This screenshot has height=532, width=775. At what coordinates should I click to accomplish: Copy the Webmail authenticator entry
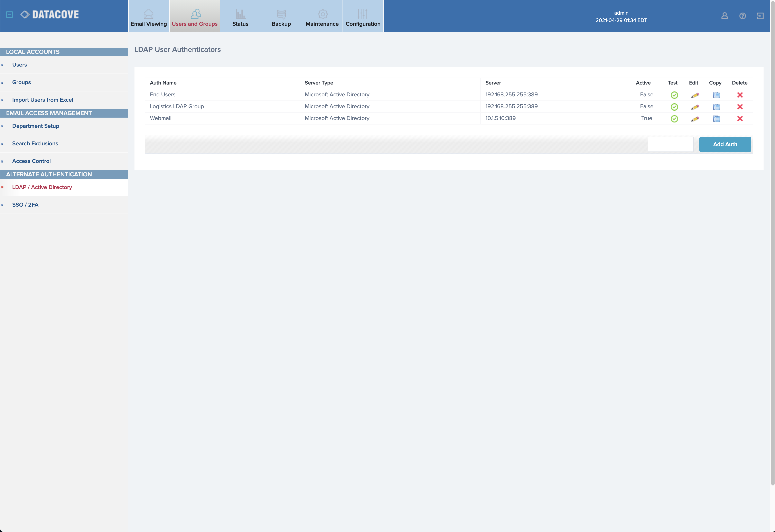[x=716, y=119]
